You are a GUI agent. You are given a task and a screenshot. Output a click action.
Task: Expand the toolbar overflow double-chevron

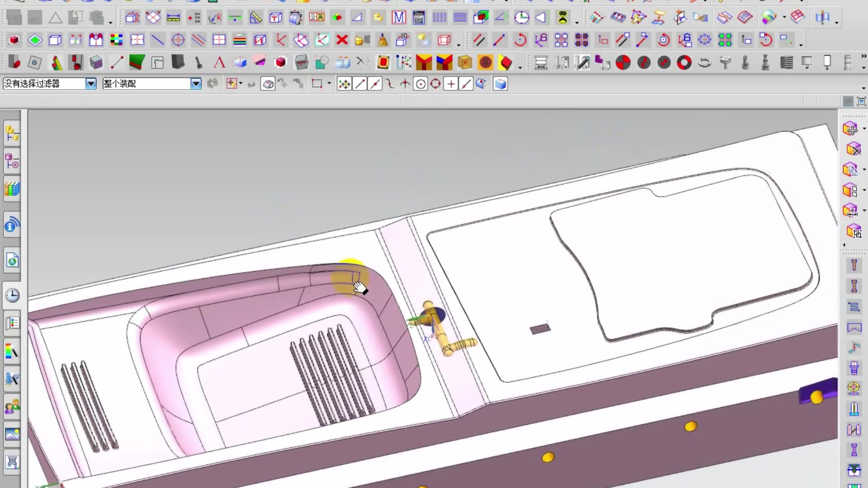pyautogui.click(x=863, y=56)
